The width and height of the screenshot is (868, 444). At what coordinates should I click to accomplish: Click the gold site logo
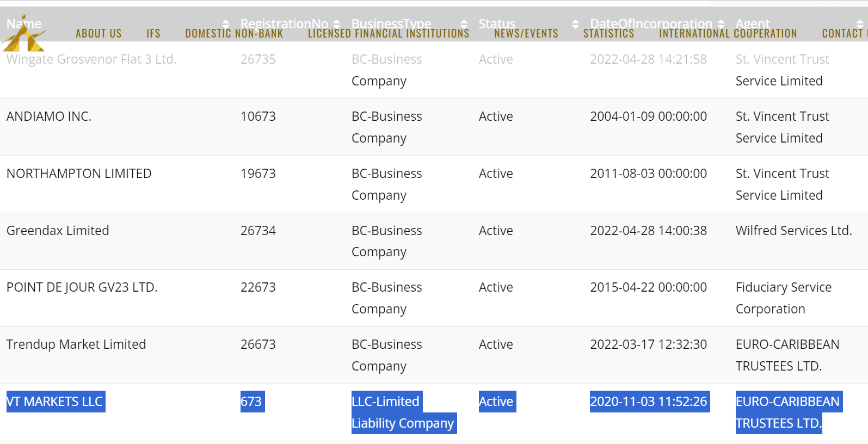(x=23, y=33)
